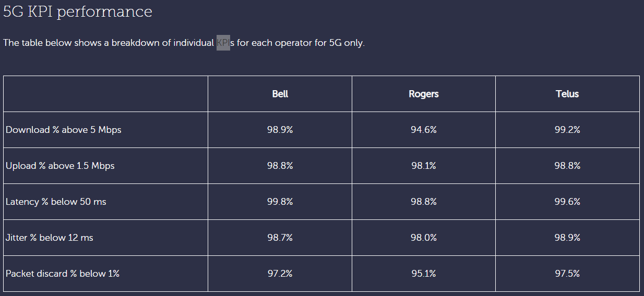
Task: Click the "Download % above 5 Mbps" row label
Action: (63, 130)
